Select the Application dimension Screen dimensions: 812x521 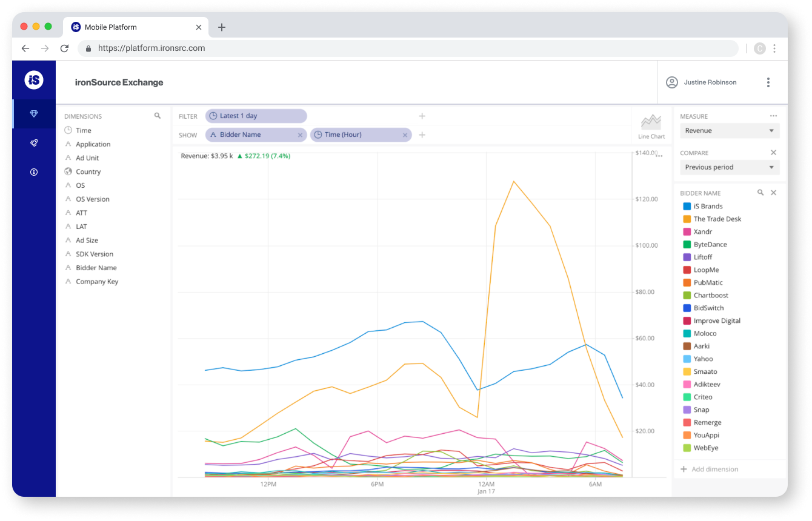tap(93, 145)
